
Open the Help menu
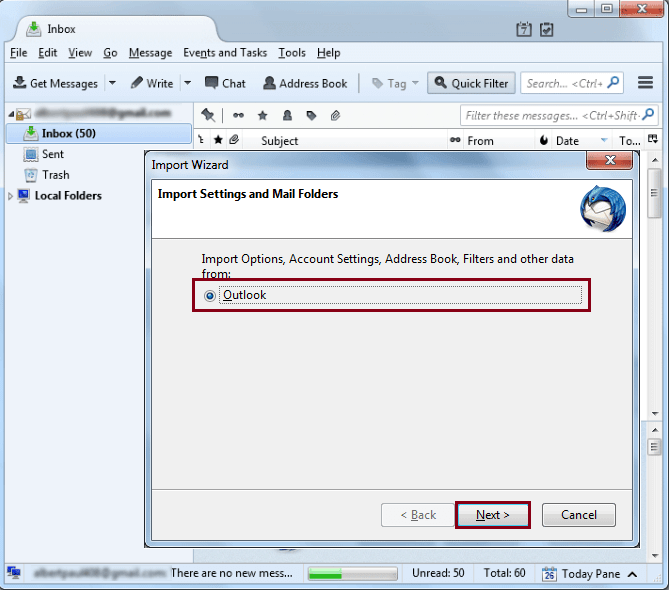pos(329,53)
